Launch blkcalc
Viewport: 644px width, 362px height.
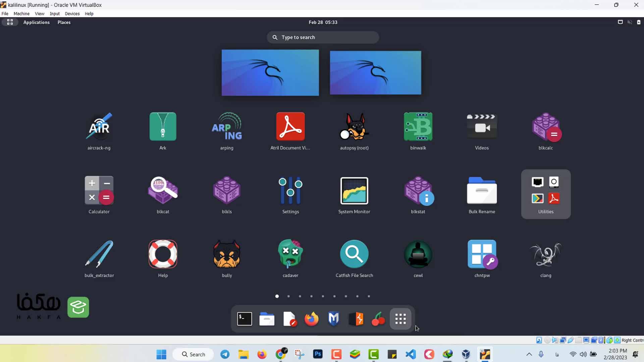click(x=546, y=131)
